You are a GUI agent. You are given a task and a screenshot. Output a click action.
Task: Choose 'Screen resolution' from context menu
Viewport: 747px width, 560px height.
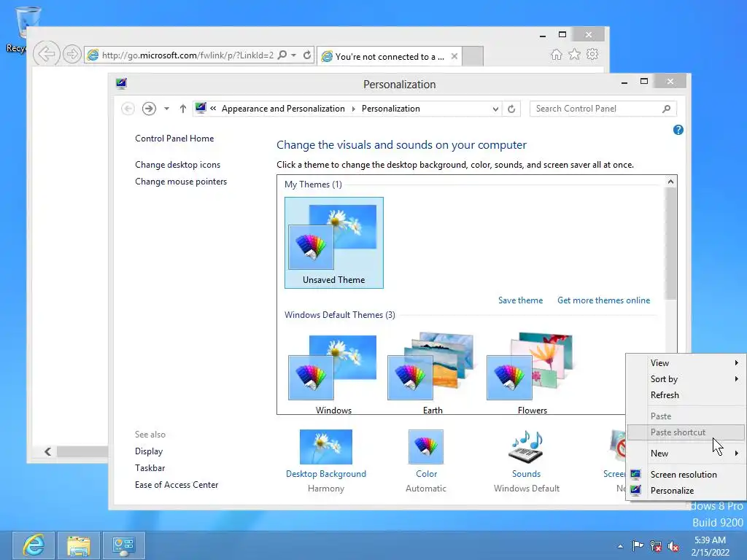[x=685, y=474]
